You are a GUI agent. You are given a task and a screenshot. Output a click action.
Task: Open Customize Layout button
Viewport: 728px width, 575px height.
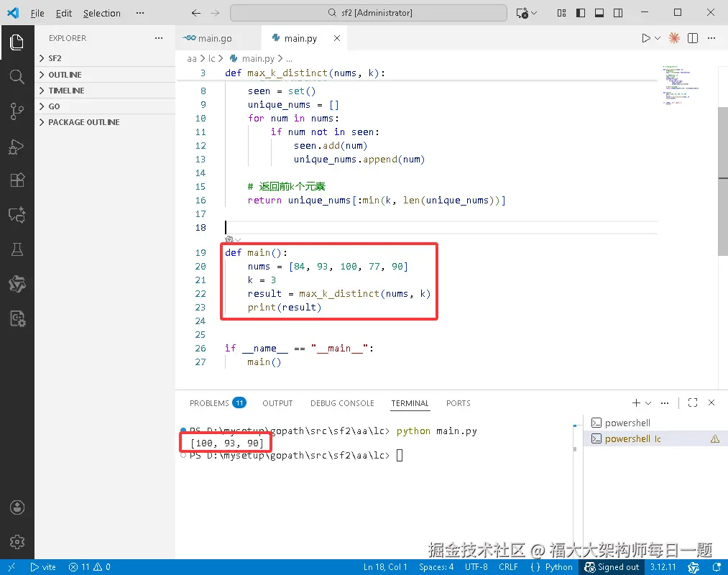(x=562, y=13)
